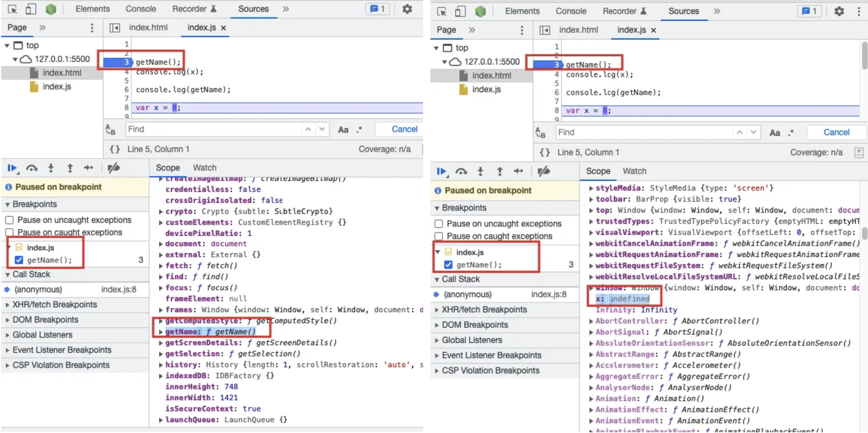Switch to Watch tab in left DevTools
This screenshot has height=433, width=868.
tap(204, 168)
